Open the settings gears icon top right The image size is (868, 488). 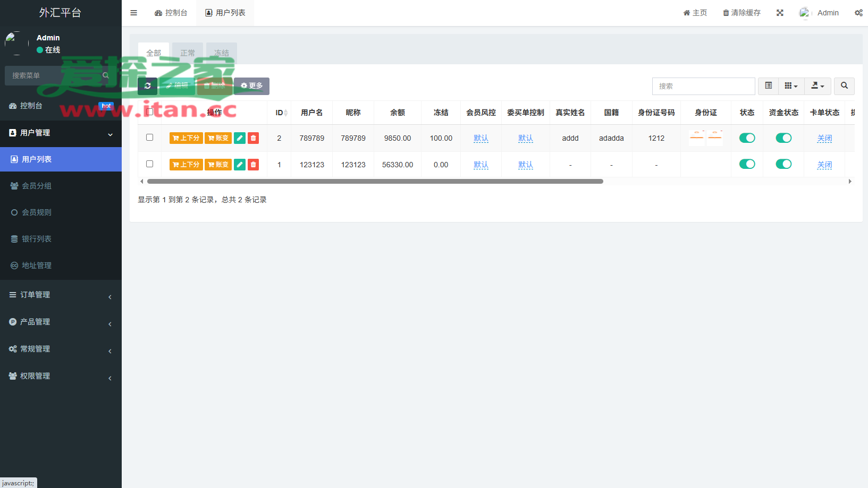coord(858,13)
